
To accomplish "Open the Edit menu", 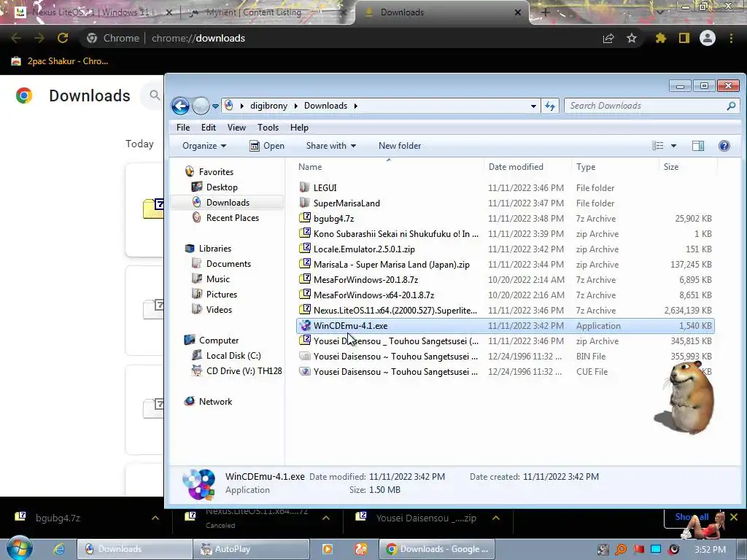I will click(208, 128).
